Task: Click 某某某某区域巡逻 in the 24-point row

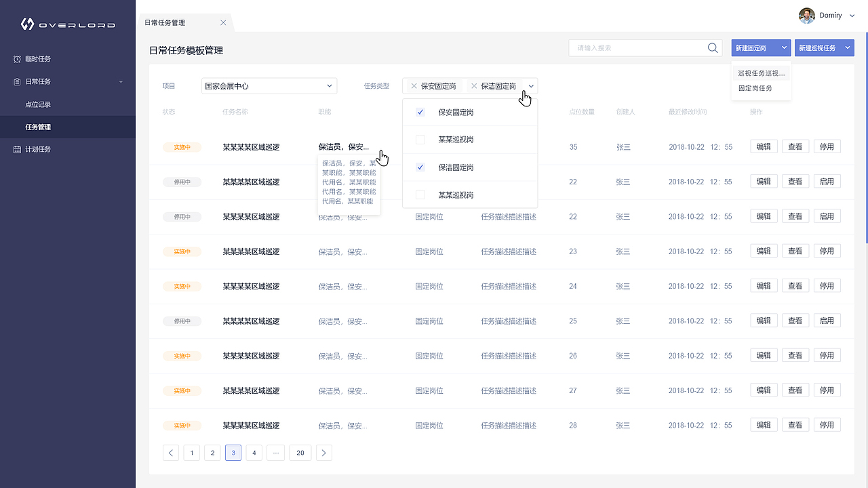Action: coord(251,286)
